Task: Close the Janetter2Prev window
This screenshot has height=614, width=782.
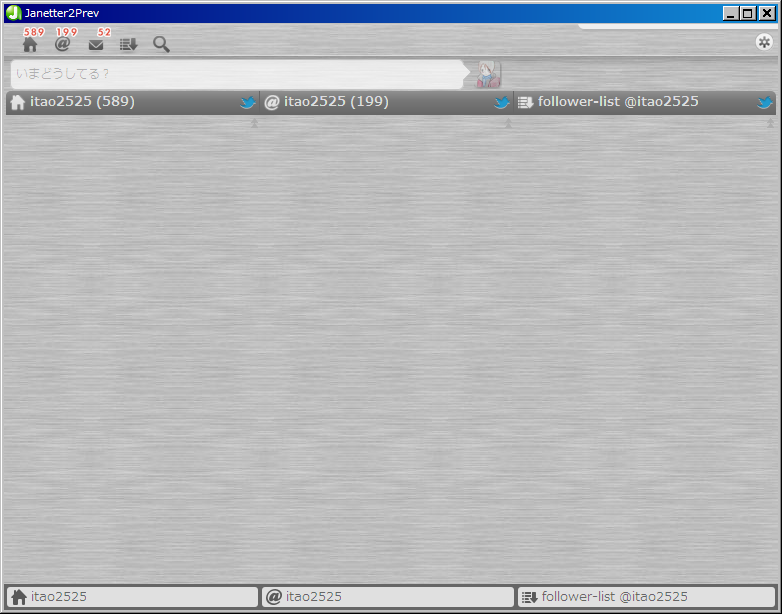Action: pyautogui.click(x=767, y=13)
